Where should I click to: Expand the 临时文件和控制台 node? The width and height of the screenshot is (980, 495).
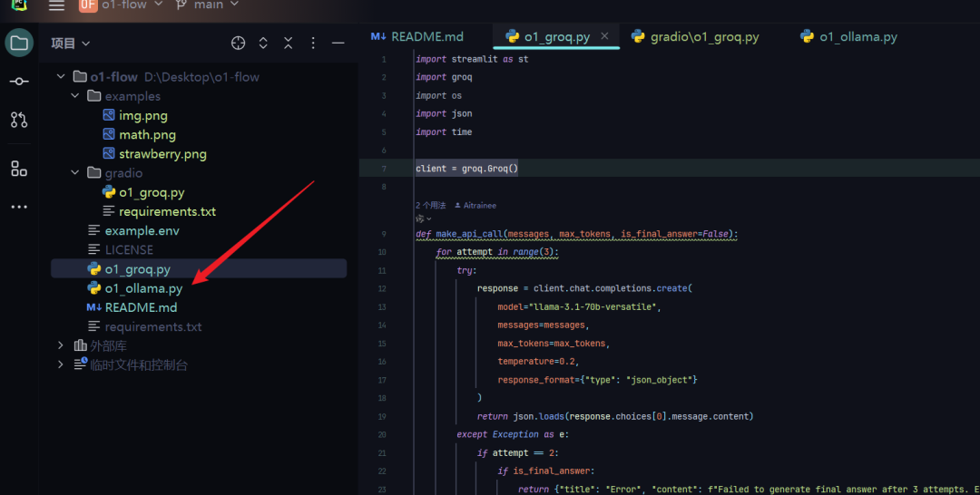[x=61, y=364]
